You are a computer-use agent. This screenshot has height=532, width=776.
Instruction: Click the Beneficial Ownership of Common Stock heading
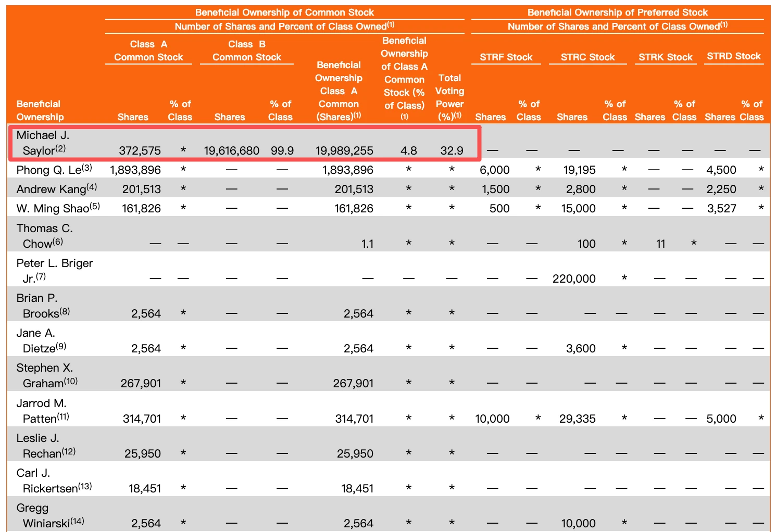[284, 12]
